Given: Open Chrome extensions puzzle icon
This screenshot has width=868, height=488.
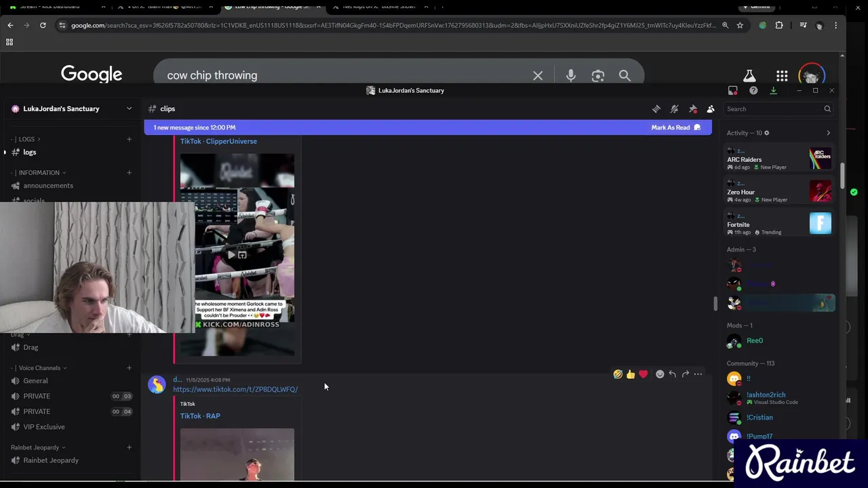Looking at the screenshot, I should click(779, 25).
